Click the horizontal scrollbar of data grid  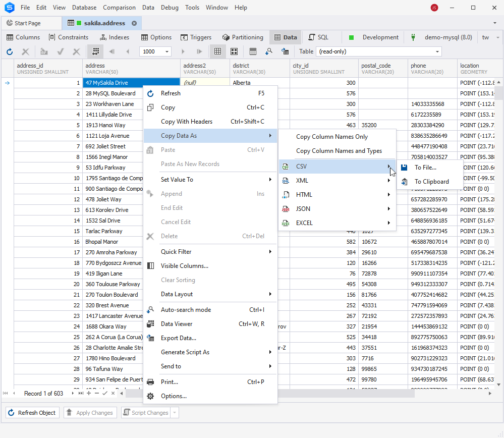pos(270,393)
